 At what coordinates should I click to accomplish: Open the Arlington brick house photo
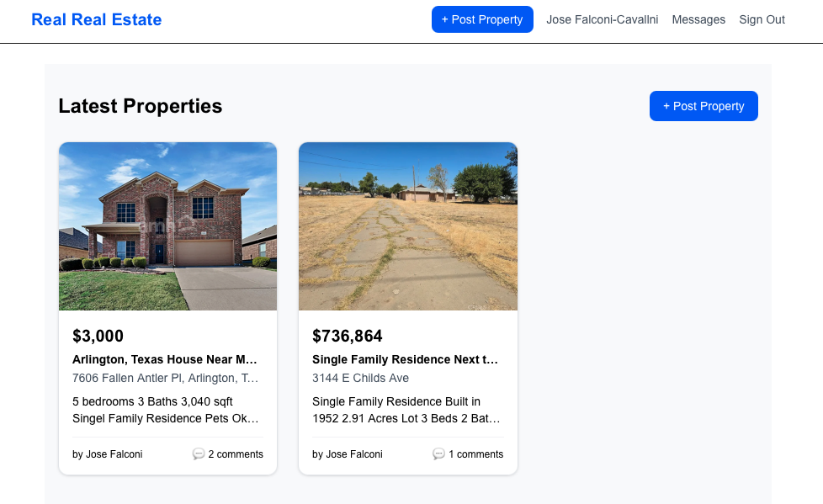(x=167, y=226)
